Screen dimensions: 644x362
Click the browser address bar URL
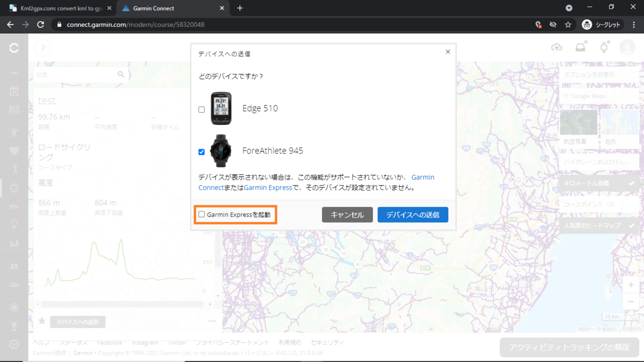(x=135, y=25)
